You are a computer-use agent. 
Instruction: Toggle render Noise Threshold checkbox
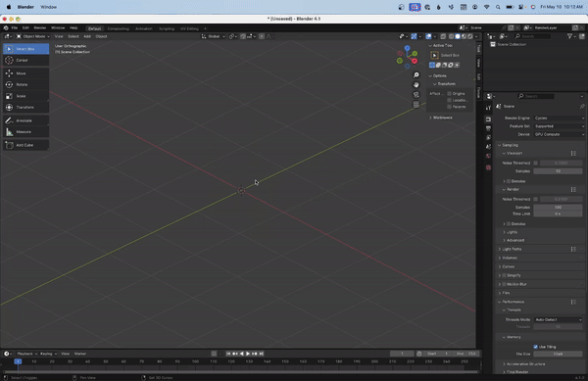click(535, 199)
